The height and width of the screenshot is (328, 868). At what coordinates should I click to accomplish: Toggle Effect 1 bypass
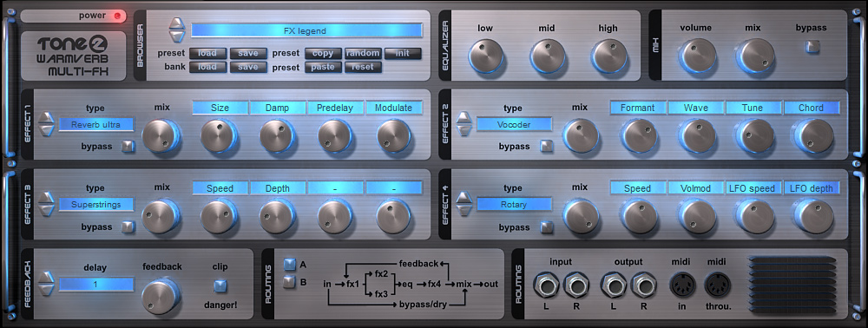coord(128,146)
